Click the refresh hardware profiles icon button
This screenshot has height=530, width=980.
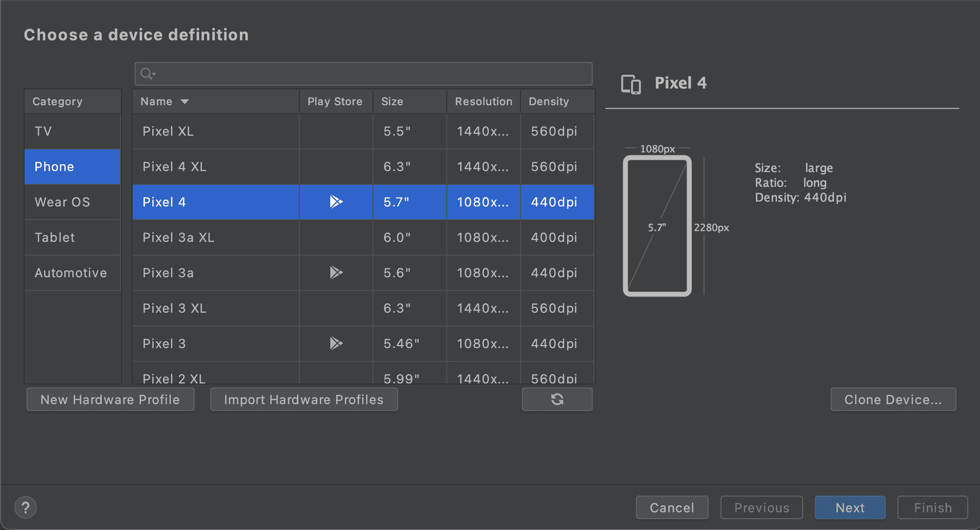pyautogui.click(x=557, y=399)
